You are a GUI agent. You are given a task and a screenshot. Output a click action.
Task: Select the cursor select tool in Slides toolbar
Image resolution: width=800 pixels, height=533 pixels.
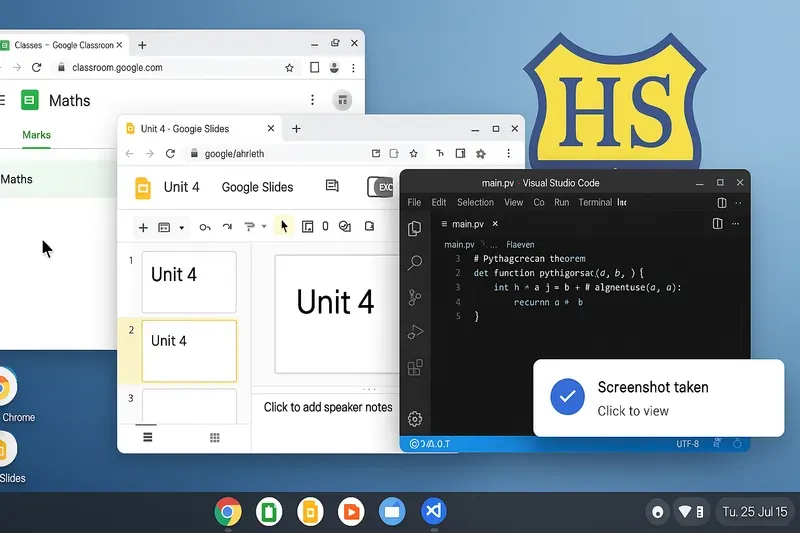coord(284,226)
